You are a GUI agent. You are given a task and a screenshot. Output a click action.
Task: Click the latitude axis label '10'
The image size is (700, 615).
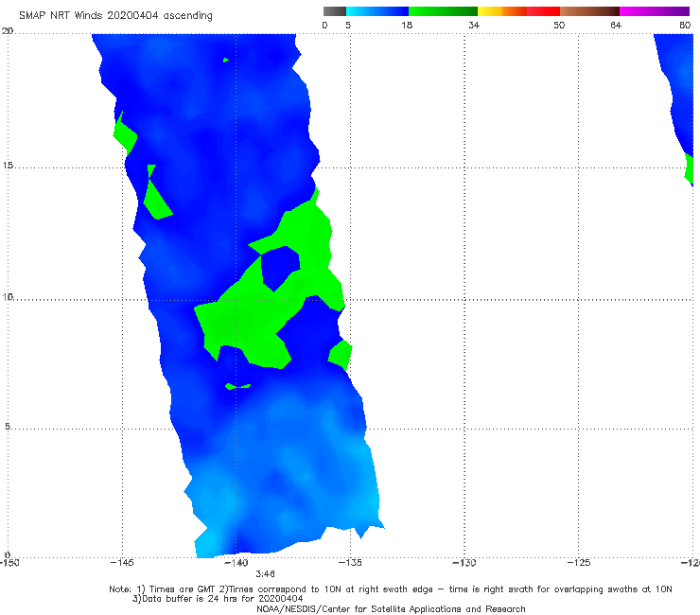coord(8,296)
